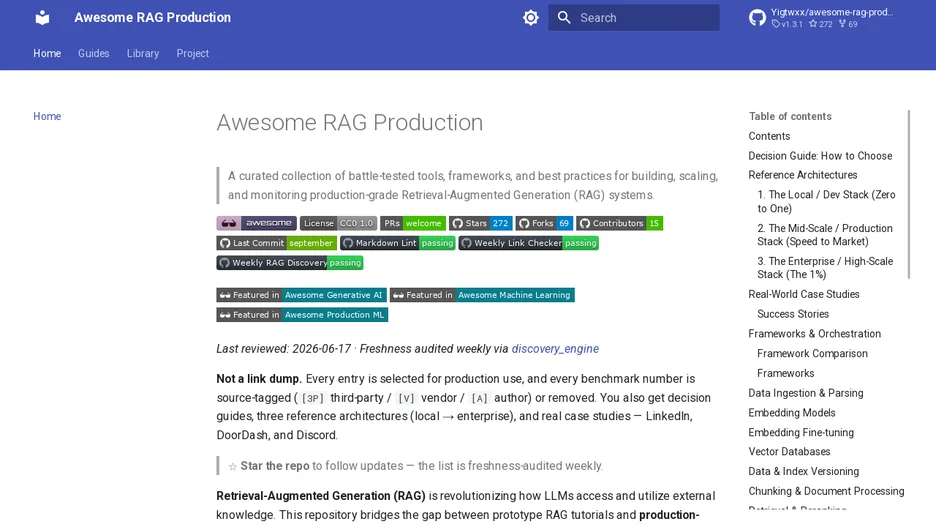Open the Frameworks sub-entry
The width and height of the screenshot is (936, 527).
tap(786, 373)
